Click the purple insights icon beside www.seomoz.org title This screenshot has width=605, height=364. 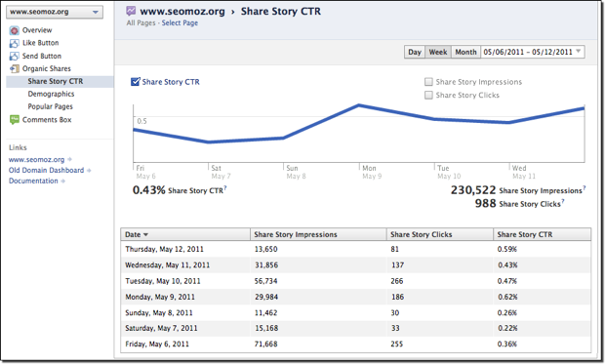pos(131,11)
